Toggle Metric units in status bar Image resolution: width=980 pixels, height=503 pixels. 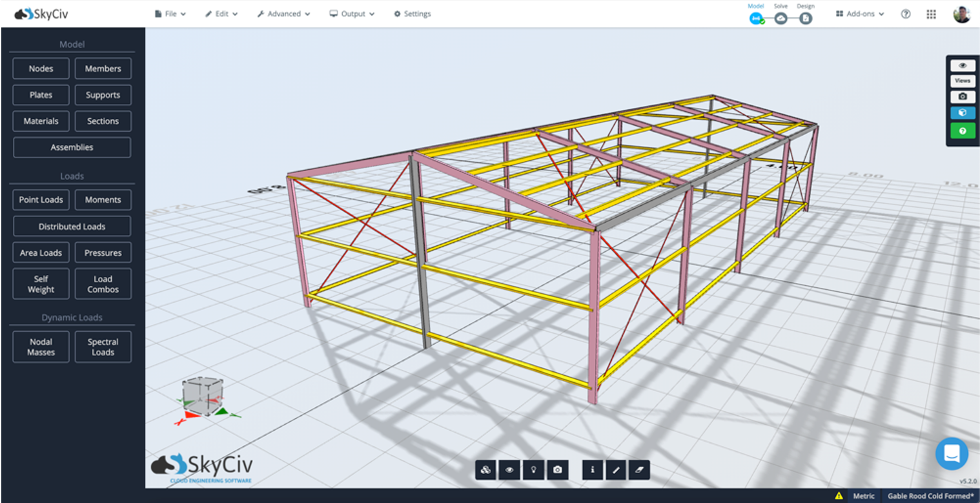pos(863,495)
